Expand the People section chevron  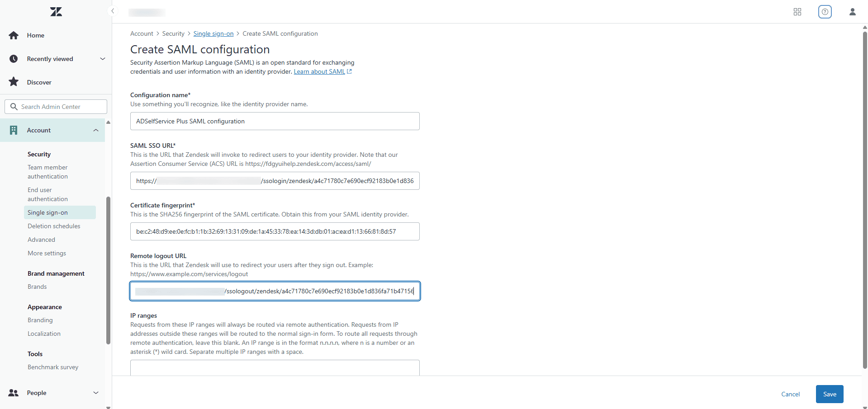96,393
